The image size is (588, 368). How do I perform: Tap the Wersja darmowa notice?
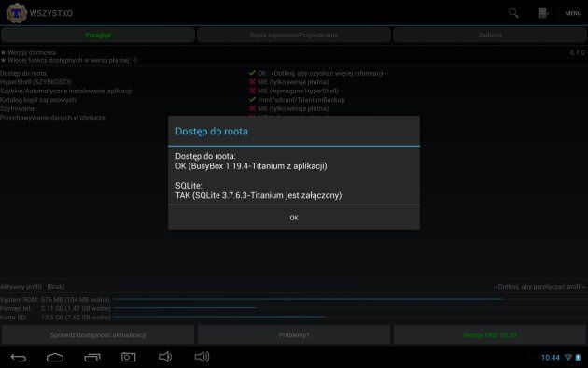pyautogui.click(x=29, y=52)
